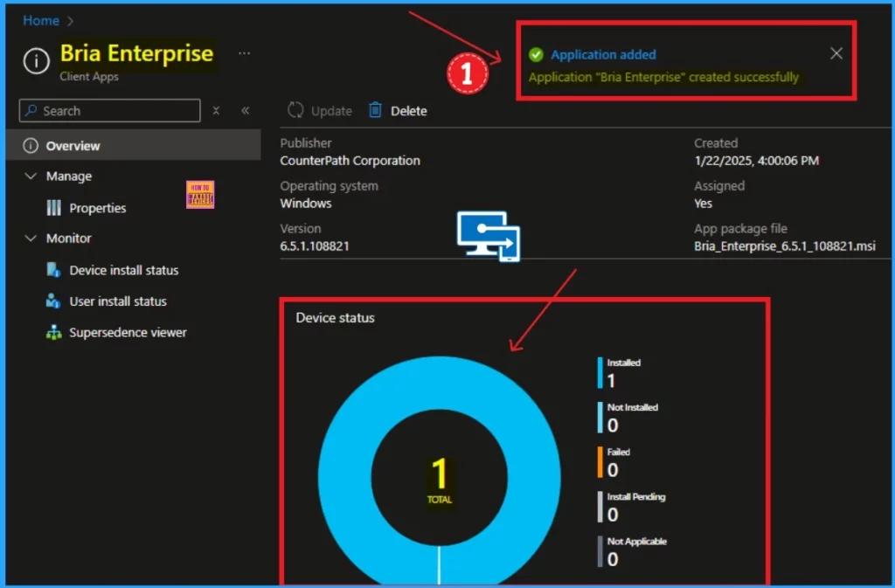Click the Delete button label
The height and width of the screenshot is (588, 895).
(409, 111)
